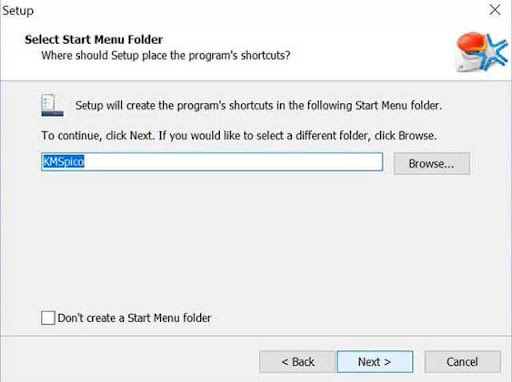Screen dimensions: 512x382
Task: Click empty space inside folder name field
Action: 233,162
